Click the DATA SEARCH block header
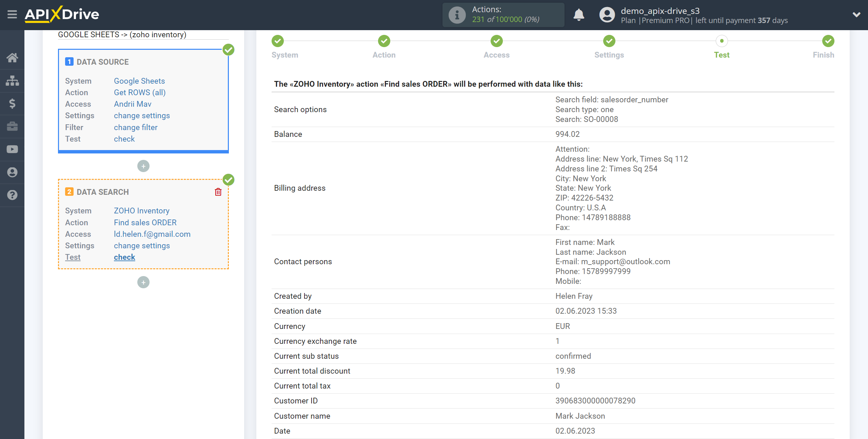 (102, 192)
